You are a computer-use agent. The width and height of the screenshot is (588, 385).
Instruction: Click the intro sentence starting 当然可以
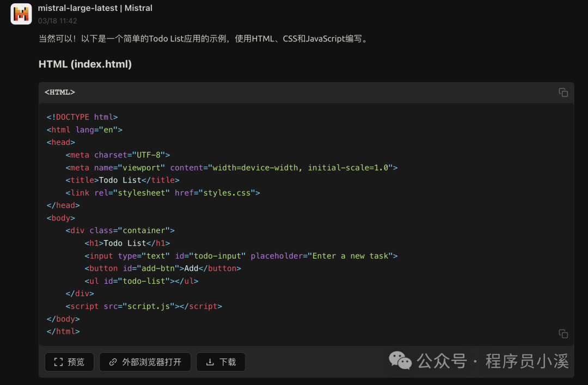point(204,39)
